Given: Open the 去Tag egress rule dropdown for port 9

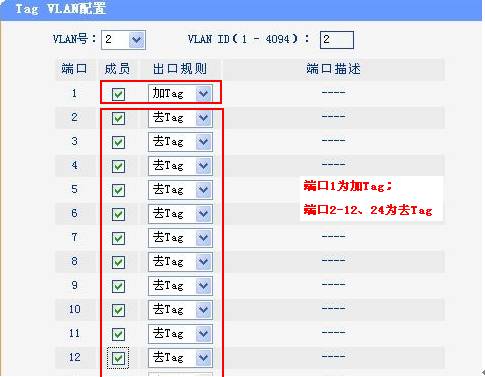Looking at the screenshot, I should coord(180,286).
